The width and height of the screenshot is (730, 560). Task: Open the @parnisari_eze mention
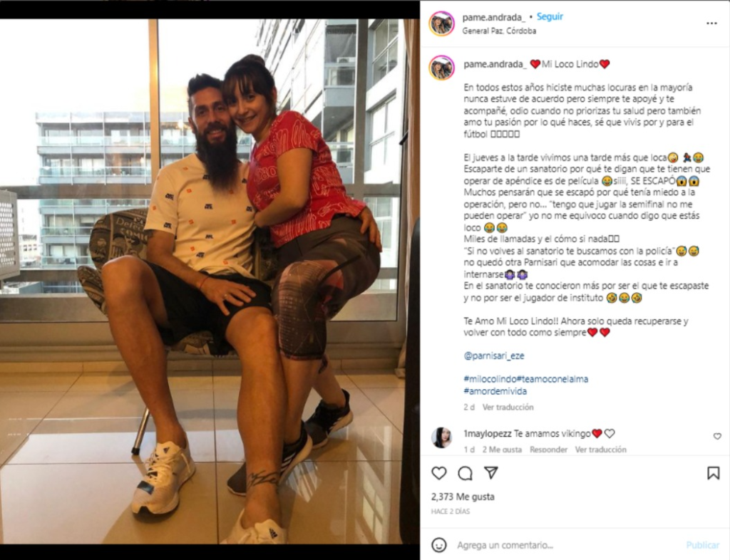click(x=494, y=356)
